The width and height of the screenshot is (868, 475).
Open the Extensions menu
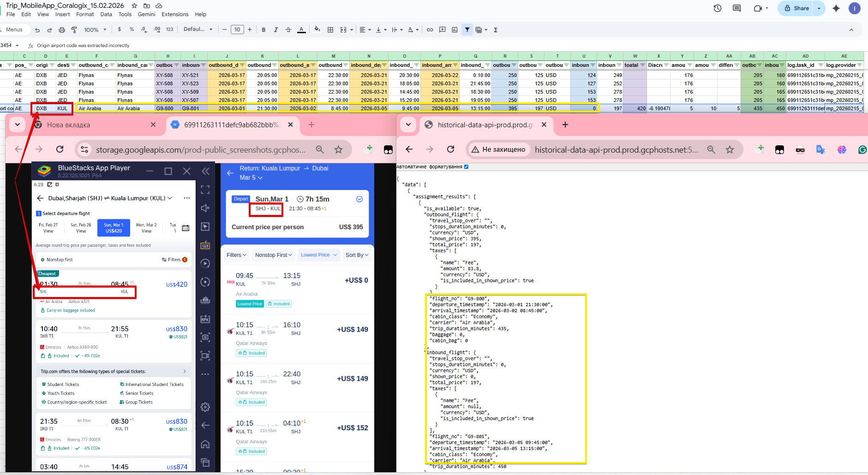click(x=175, y=14)
